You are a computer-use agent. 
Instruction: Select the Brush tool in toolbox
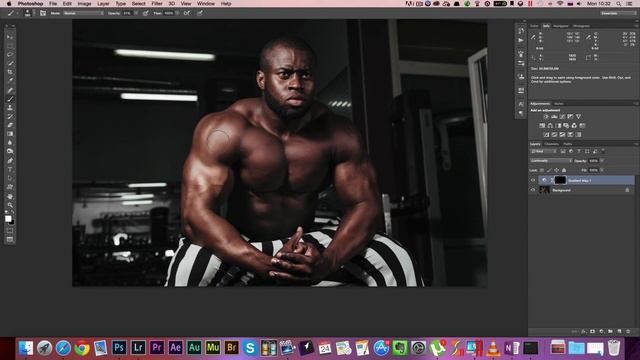tap(10, 99)
